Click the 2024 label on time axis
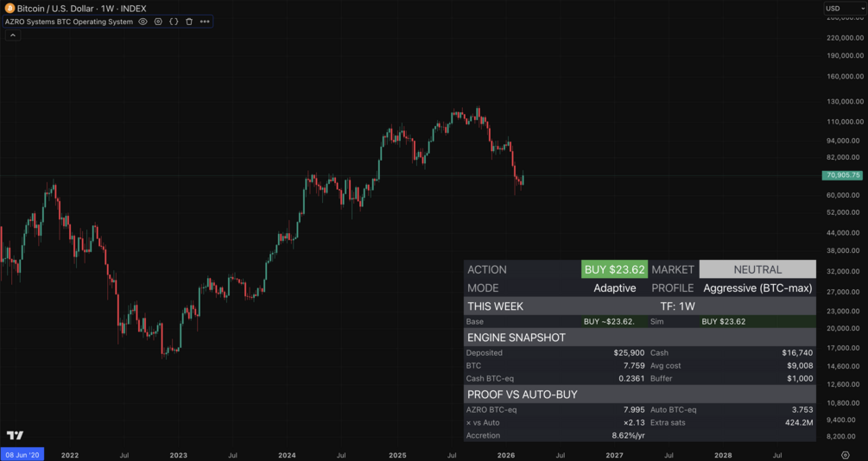 pyautogui.click(x=287, y=455)
